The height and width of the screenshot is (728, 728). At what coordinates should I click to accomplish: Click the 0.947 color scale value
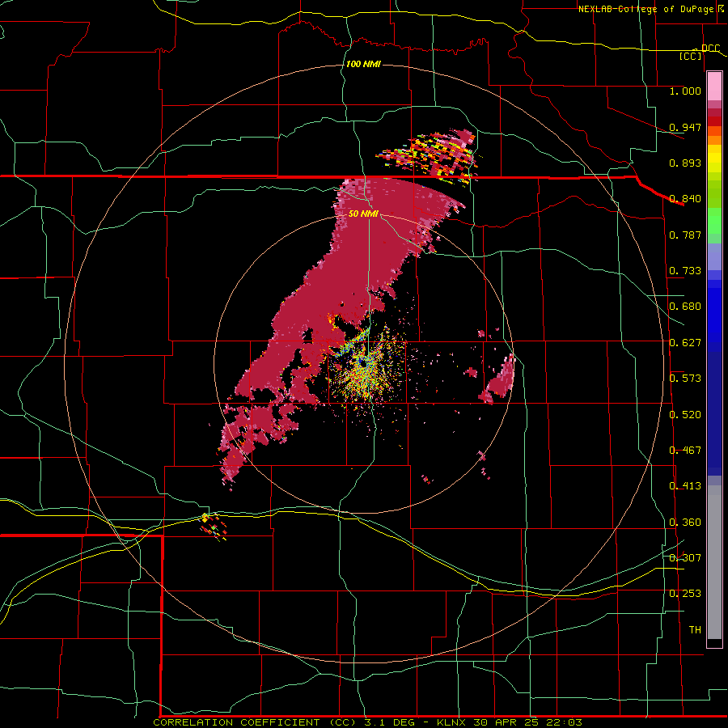(x=685, y=127)
